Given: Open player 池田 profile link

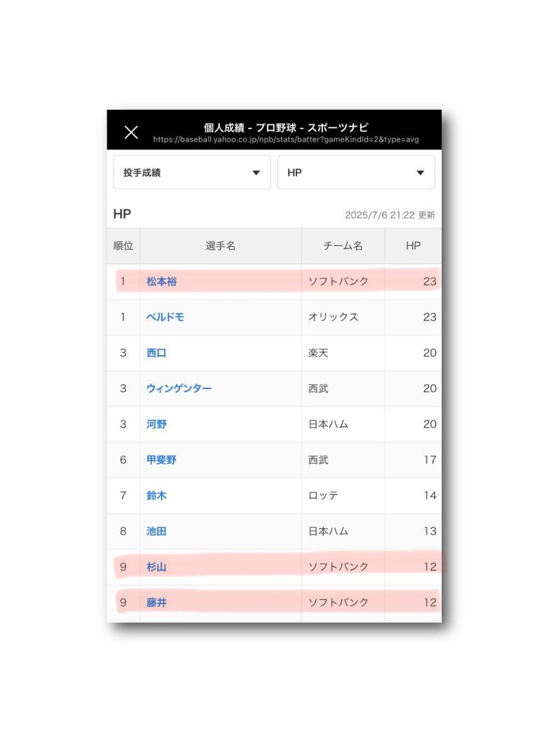Looking at the screenshot, I should (156, 531).
